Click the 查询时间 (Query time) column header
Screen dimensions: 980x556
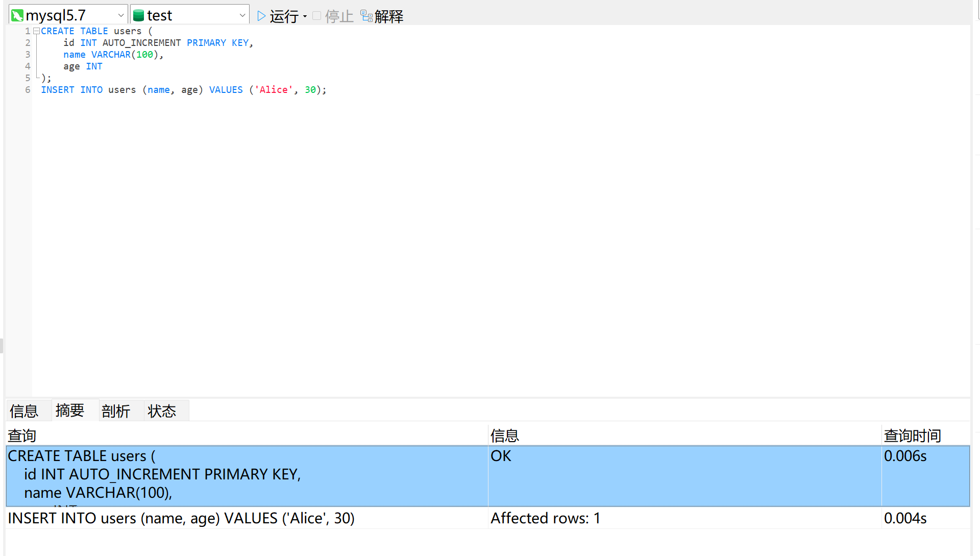(x=912, y=436)
